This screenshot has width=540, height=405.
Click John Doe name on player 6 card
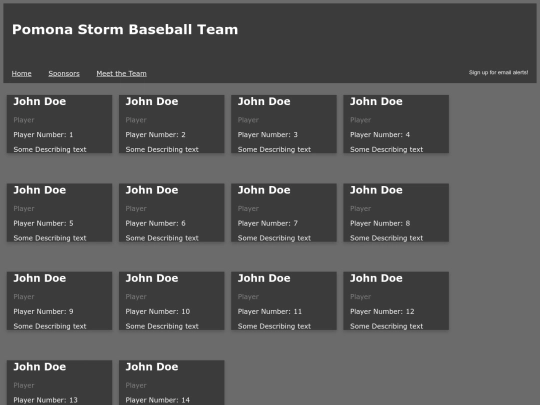(x=152, y=190)
